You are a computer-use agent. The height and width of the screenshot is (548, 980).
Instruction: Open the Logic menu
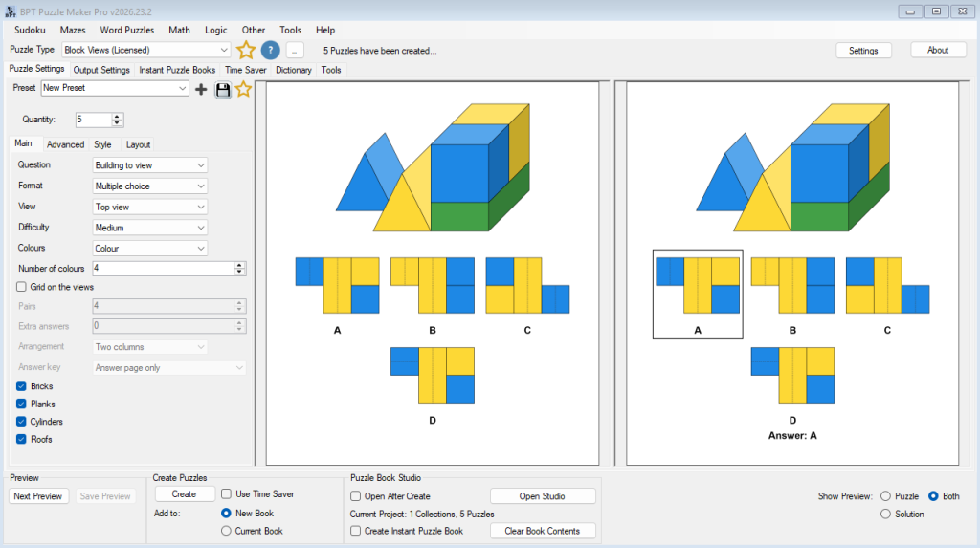(x=215, y=30)
